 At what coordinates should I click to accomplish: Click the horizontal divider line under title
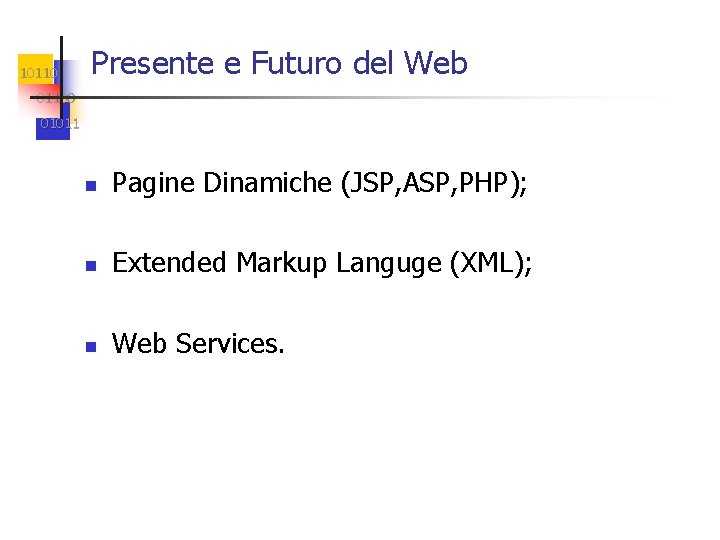click(349, 97)
